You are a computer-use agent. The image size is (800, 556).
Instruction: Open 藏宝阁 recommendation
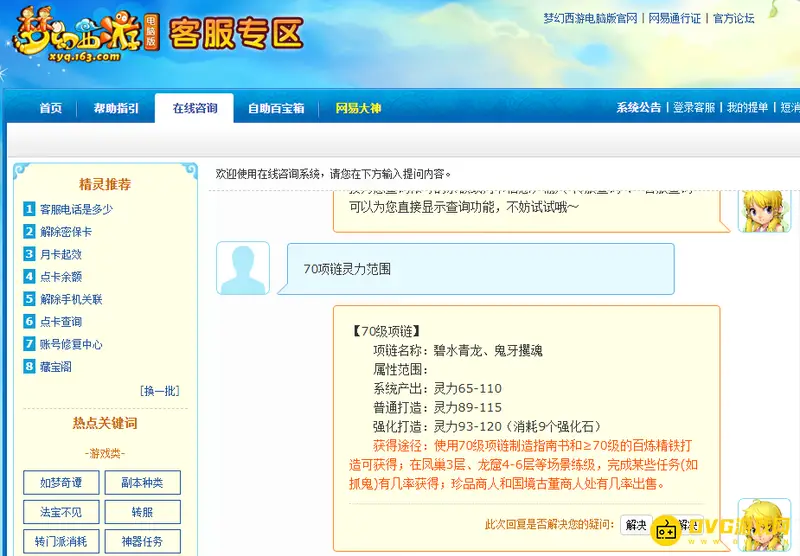point(56,366)
